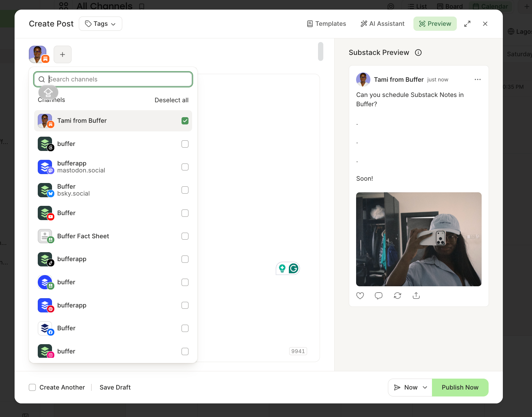Screen dimensions: 532x417
Task: Select the buffer Threads channel checkbox
Action: [185, 144]
